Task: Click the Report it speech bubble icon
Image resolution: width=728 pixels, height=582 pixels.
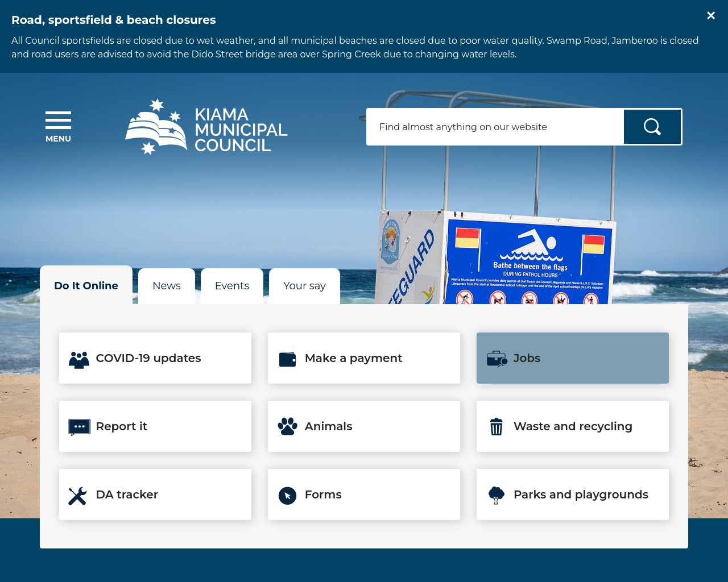Action: pyautogui.click(x=80, y=426)
